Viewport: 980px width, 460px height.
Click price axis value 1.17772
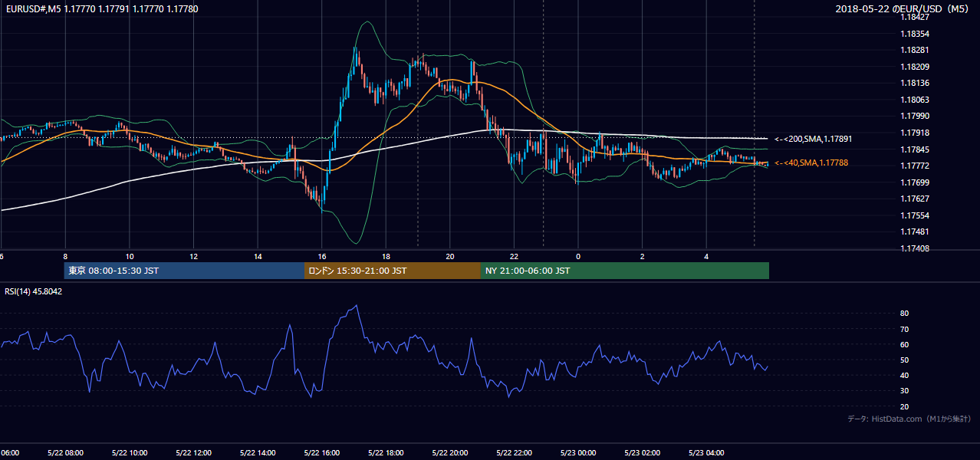click(915, 166)
